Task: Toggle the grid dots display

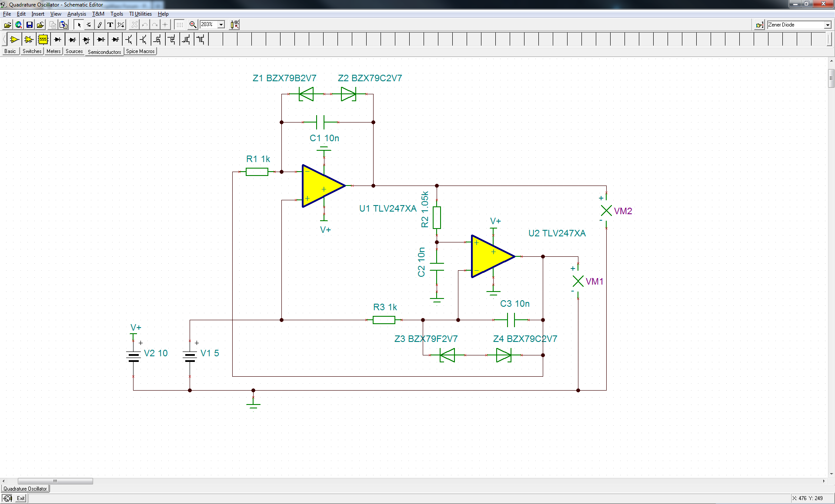Action: tap(180, 25)
